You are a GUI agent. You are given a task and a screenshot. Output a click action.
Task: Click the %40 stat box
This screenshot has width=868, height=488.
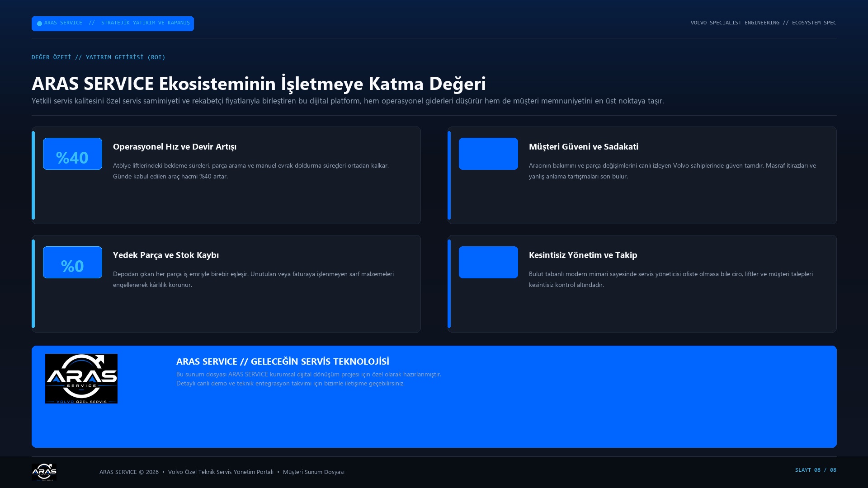coord(72,154)
